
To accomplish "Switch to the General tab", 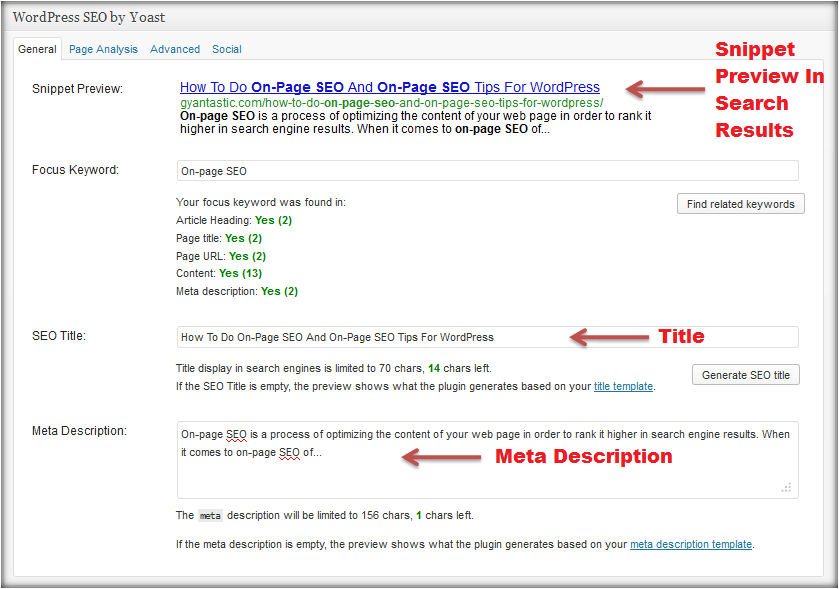I will point(37,49).
